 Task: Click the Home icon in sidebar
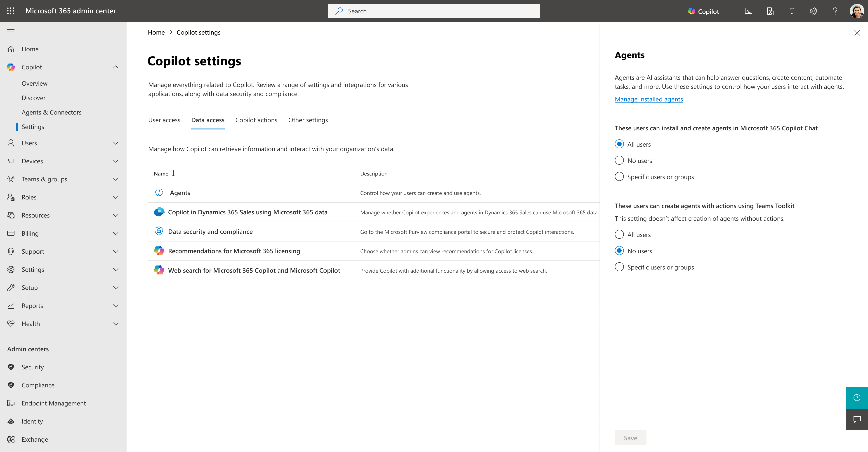click(x=11, y=49)
